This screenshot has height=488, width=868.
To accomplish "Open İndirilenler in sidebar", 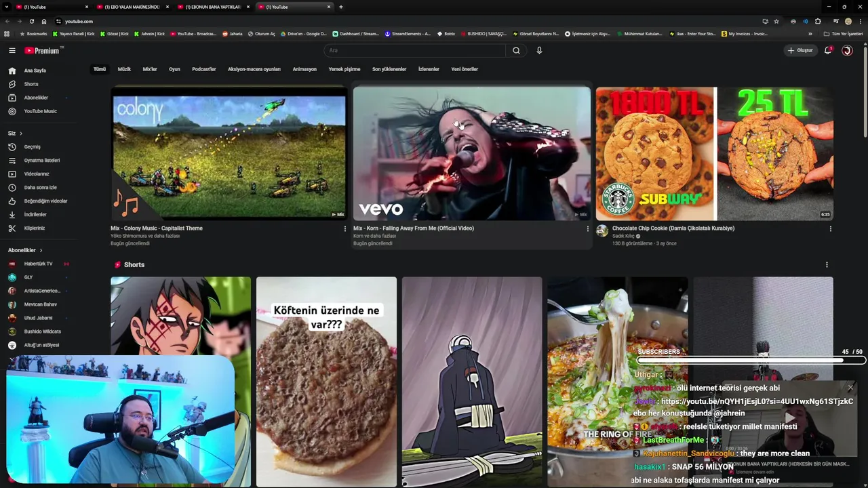I will (35, 214).
